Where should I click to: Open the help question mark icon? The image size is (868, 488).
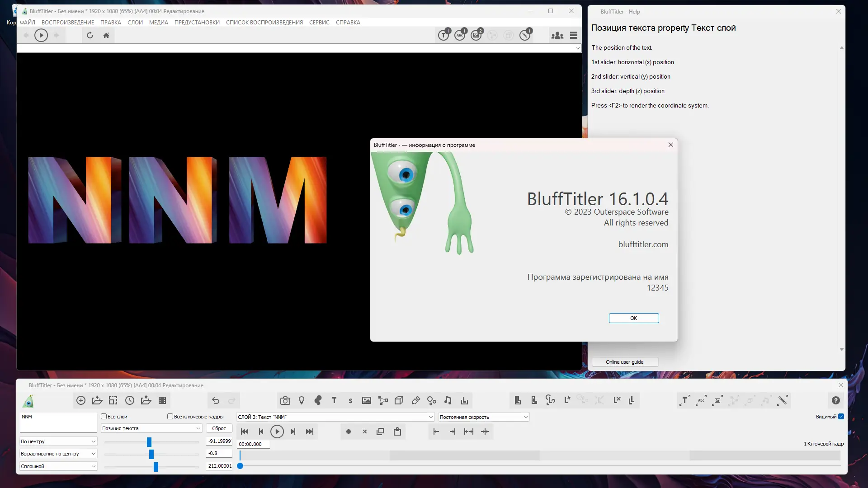(835, 400)
